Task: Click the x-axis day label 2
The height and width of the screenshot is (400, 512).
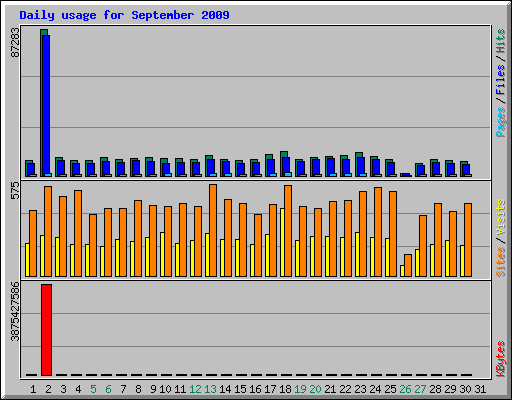Action: pyautogui.click(x=48, y=389)
